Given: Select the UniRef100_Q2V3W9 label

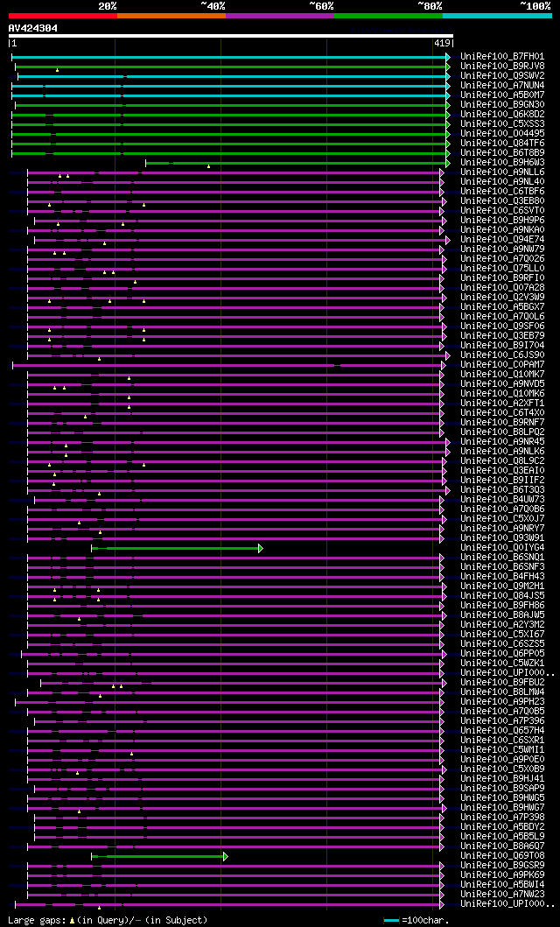Looking at the screenshot, I should 503,297.
